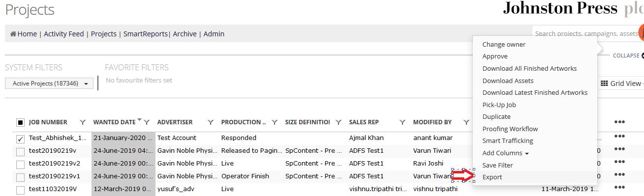
Task: Tick the checkbox for test20190219v2
Action: (x=21, y=165)
